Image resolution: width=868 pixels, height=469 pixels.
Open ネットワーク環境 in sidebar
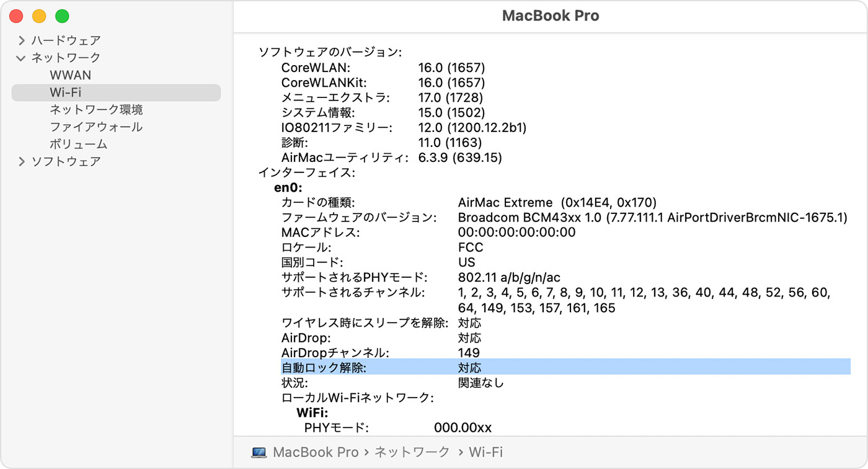tap(96, 110)
